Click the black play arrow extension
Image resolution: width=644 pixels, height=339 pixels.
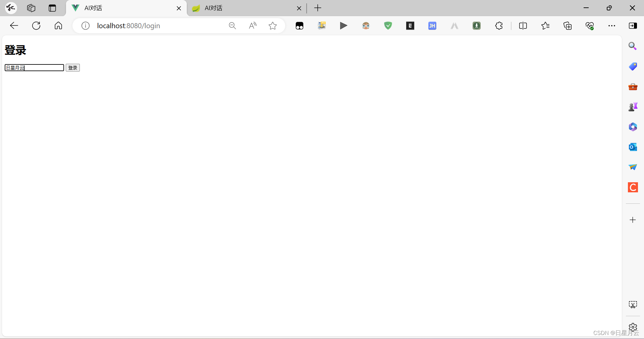tap(343, 26)
